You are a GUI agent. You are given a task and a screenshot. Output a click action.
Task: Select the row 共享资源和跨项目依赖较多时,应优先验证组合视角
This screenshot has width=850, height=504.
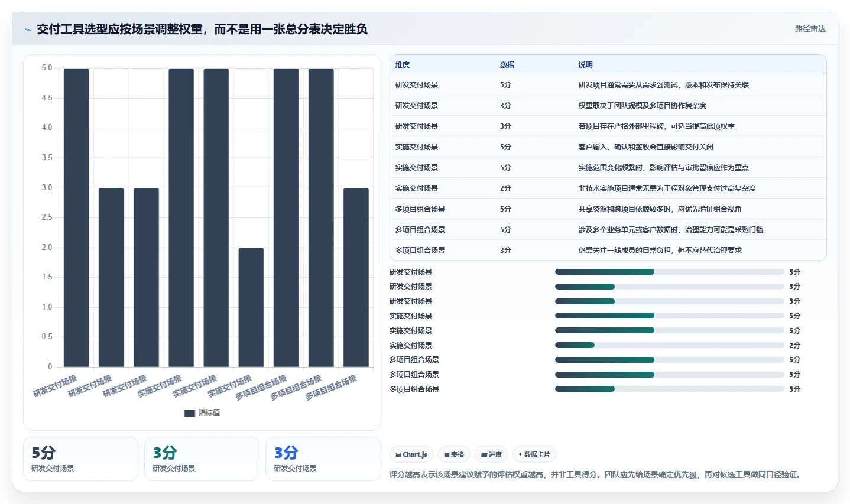coord(608,209)
